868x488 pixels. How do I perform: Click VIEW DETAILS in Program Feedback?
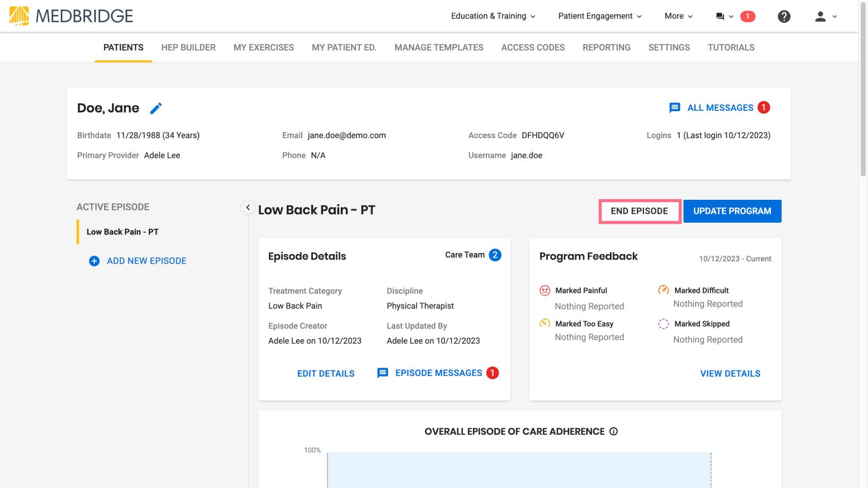click(730, 373)
